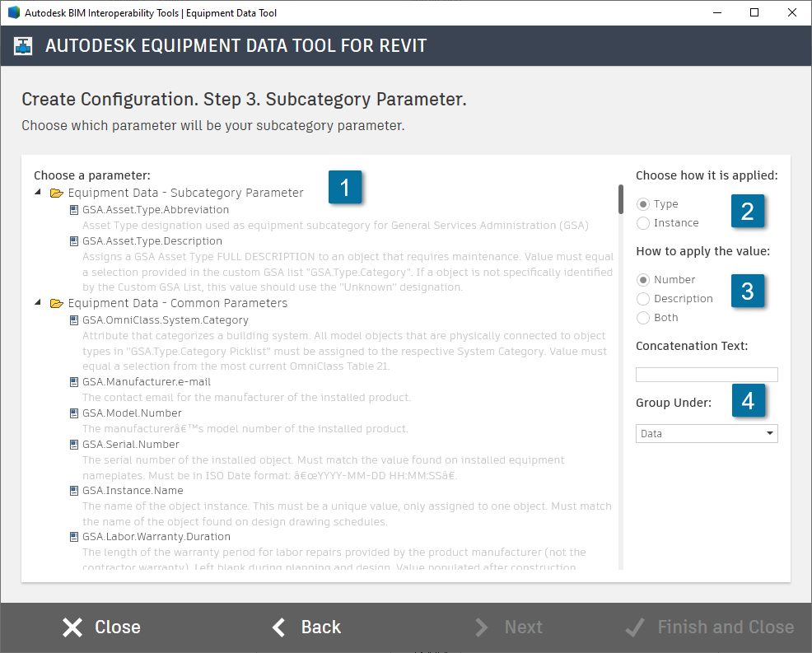Choose Both for applying the value

coord(642,317)
